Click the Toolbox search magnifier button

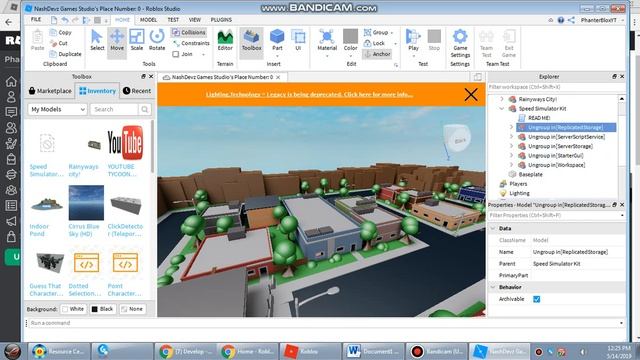point(144,109)
